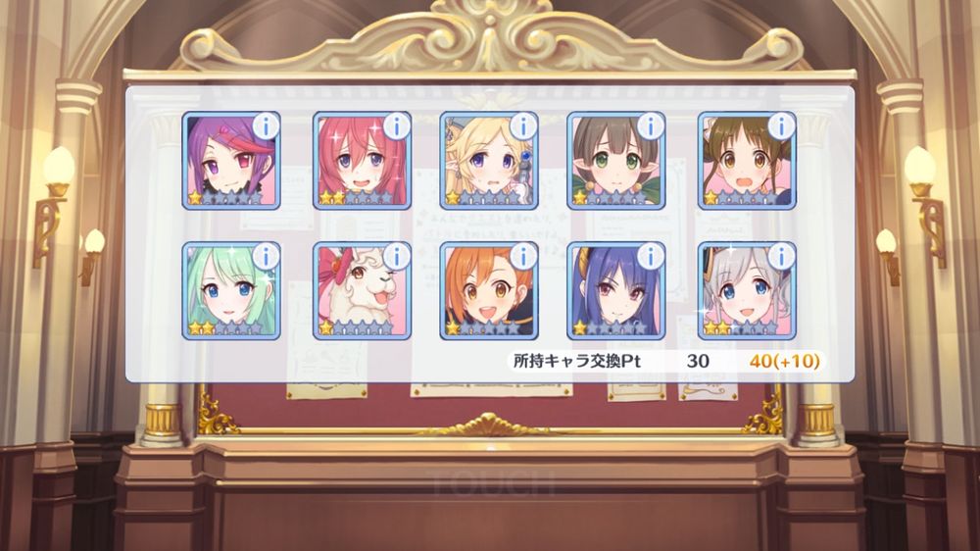Open info icon on the alpaca card
This screenshot has width=980, height=551.
[396, 257]
